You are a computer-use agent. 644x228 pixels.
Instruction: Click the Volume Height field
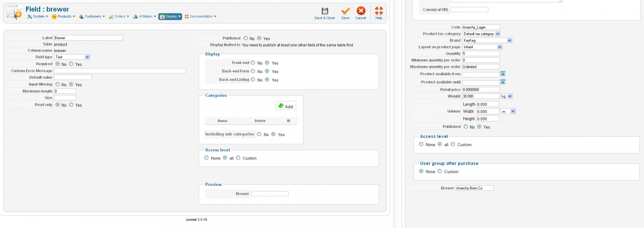pos(488,119)
